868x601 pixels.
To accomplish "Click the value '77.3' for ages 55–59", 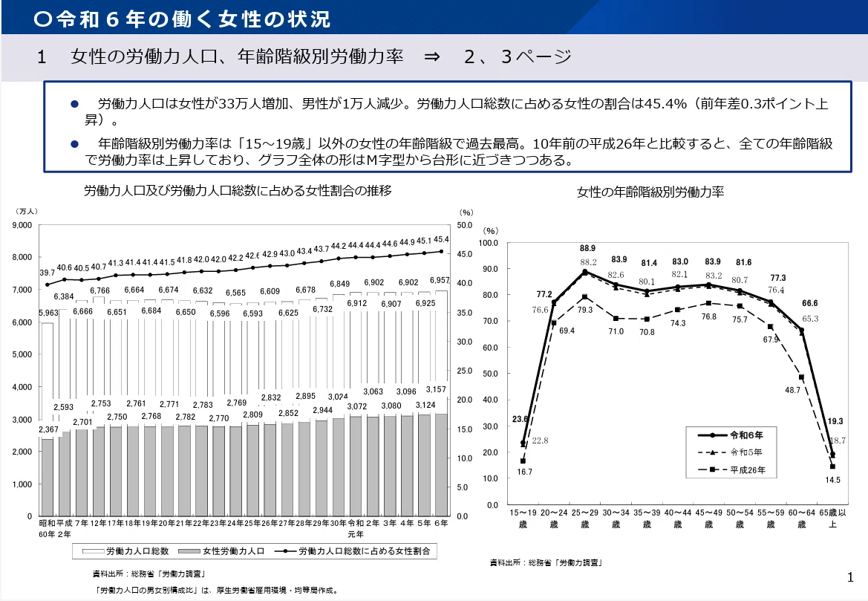I will [778, 278].
